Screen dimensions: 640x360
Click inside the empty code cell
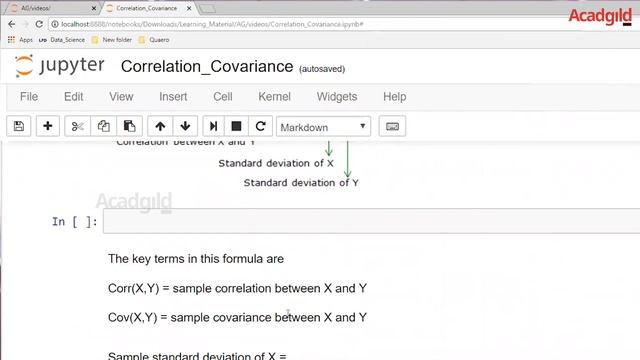pyautogui.click(x=371, y=221)
